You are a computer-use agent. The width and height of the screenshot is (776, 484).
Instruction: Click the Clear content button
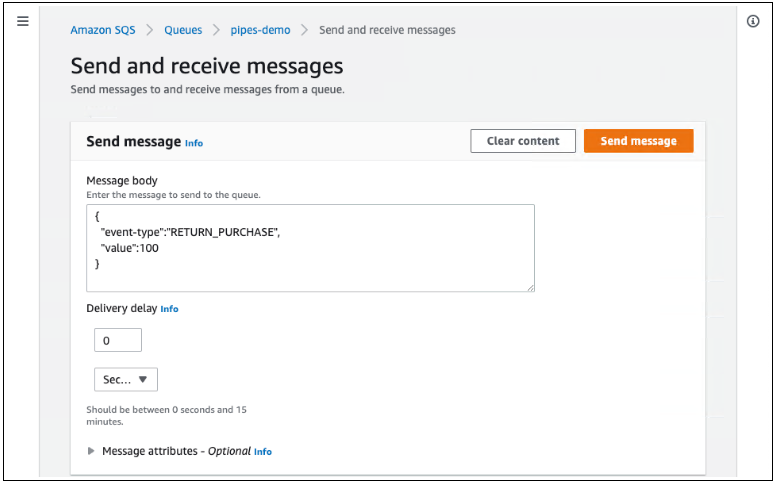tap(523, 141)
